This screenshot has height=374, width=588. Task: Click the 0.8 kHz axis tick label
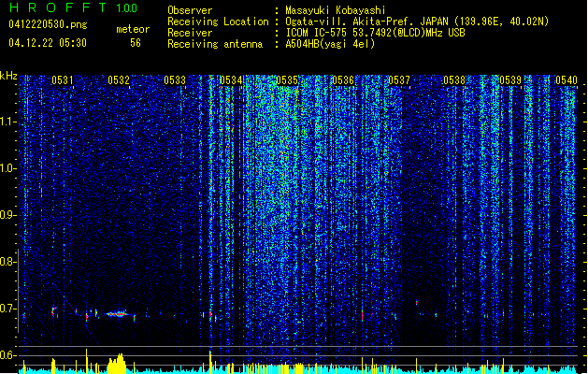click(7, 262)
